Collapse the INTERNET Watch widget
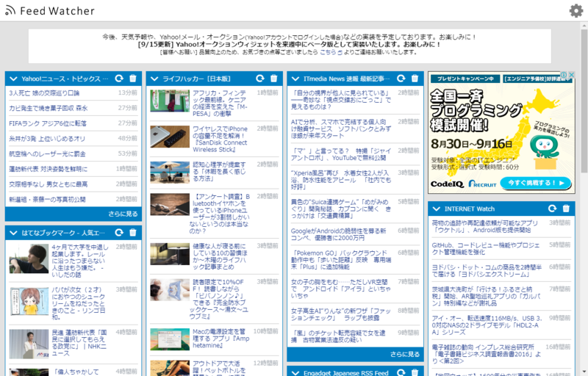The width and height of the screenshot is (588, 376). pyautogui.click(x=436, y=209)
